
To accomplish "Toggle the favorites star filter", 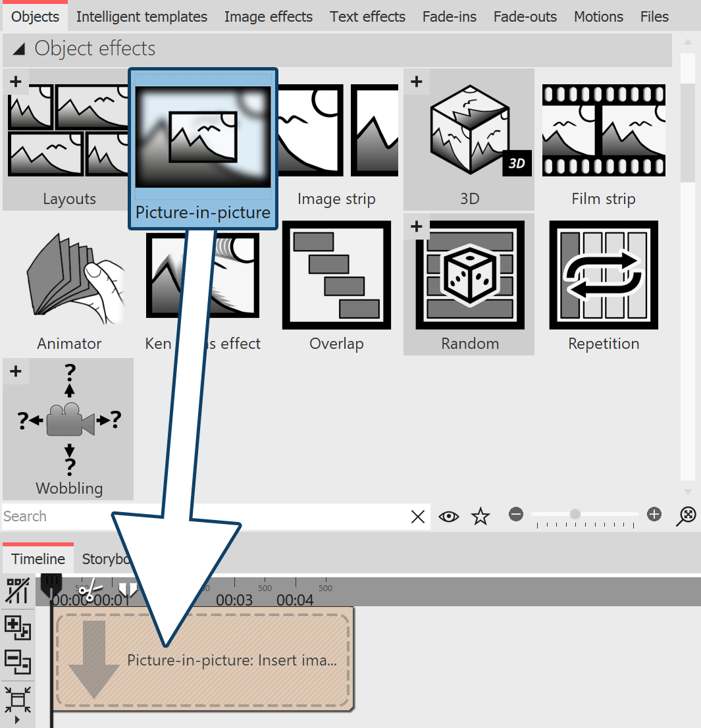I will tap(481, 517).
